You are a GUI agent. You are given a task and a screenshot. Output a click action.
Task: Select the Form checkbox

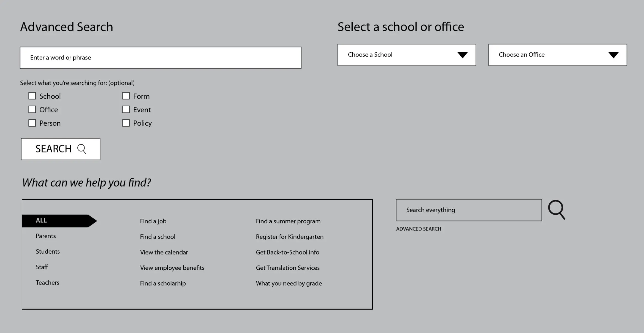pyautogui.click(x=126, y=96)
